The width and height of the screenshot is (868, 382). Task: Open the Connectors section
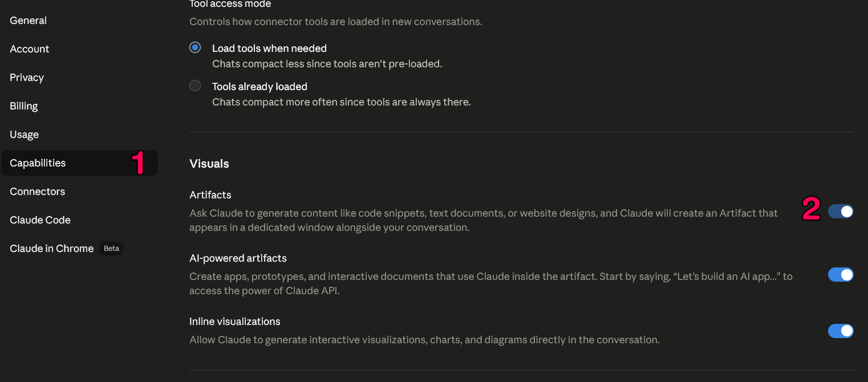pos(37,191)
